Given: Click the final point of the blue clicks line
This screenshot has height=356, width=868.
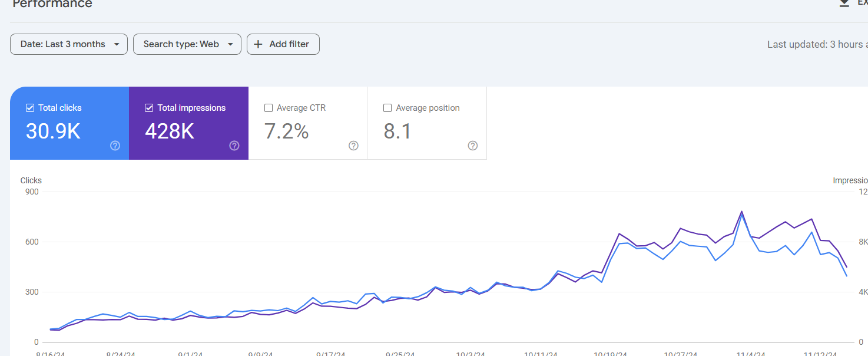Looking at the screenshot, I should (x=846, y=276).
